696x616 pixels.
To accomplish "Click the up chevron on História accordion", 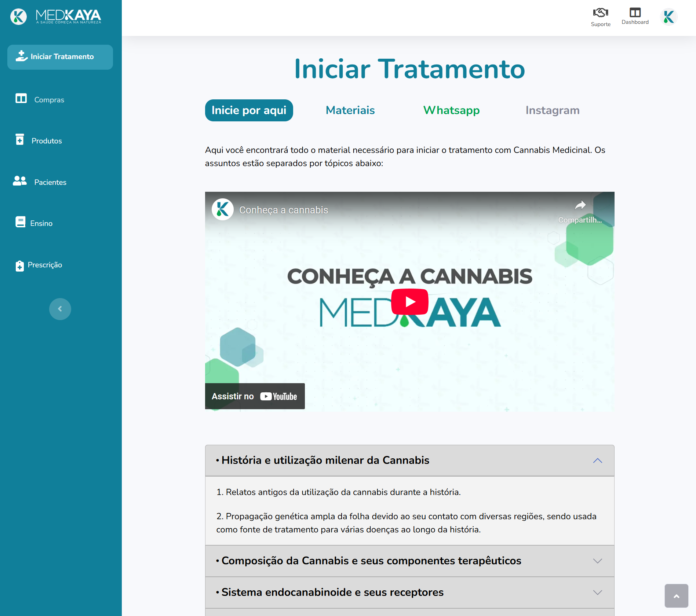I will [x=598, y=461].
